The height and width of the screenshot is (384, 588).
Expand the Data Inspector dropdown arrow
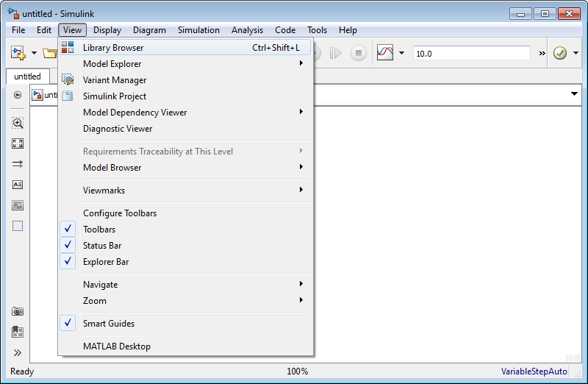401,53
